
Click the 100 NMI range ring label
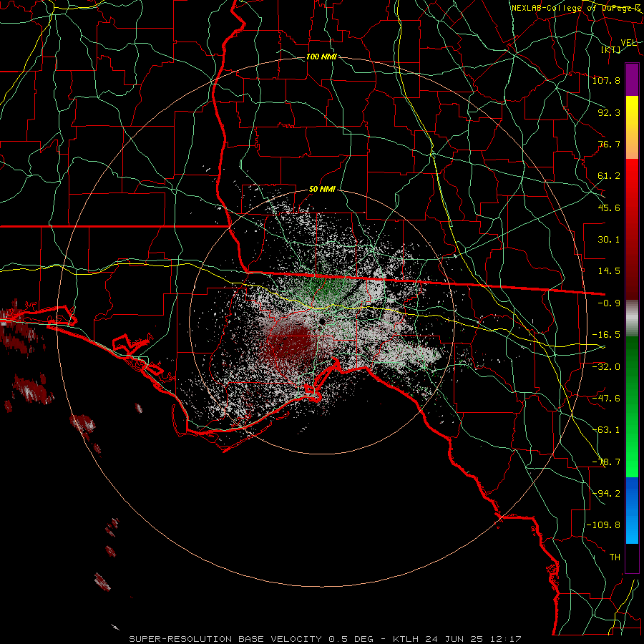(x=321, y=57)
